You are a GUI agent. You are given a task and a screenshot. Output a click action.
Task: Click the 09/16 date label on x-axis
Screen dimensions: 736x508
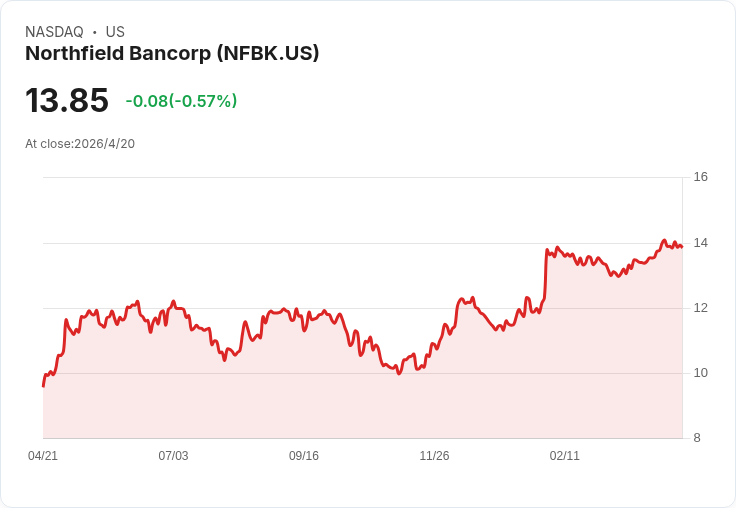tap(304, 456)
